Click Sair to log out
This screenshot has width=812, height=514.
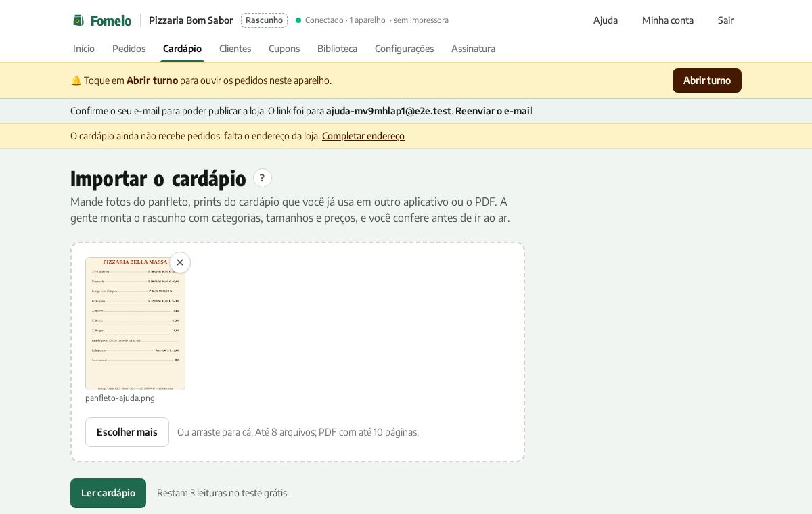point(725,20)
